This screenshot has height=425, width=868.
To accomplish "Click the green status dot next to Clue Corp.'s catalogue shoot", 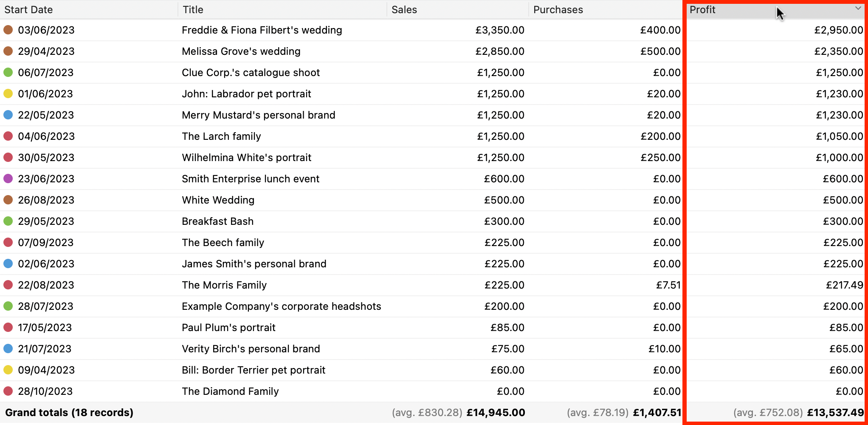I will [8, 72].
